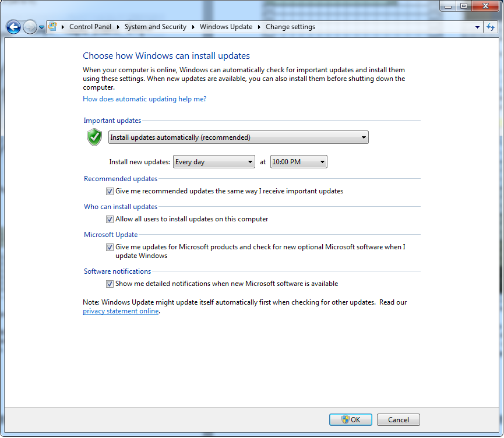Click the 'Important updates' section label
Viewport: 504px width, 438px height.
[112, 121]
